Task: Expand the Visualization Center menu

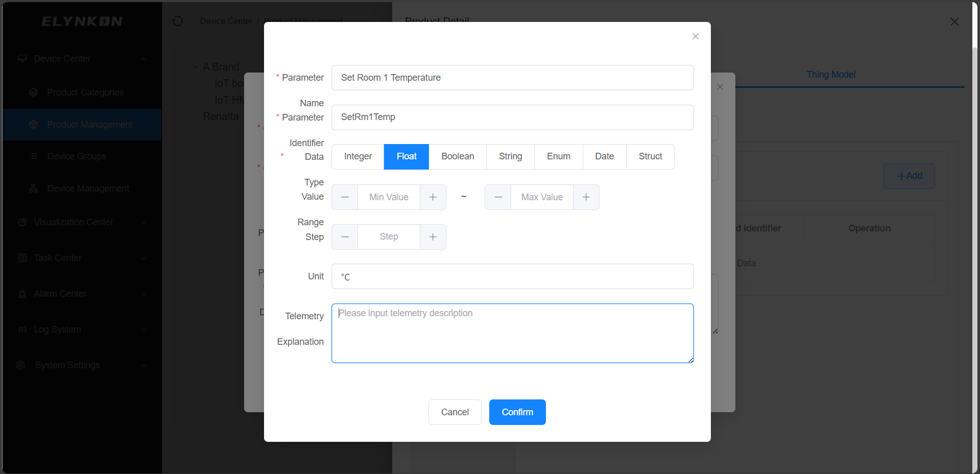Action: coord(82,222)
